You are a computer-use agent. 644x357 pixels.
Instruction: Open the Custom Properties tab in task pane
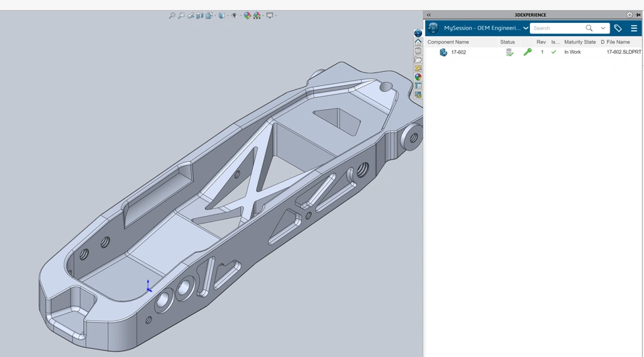point(418,87)
